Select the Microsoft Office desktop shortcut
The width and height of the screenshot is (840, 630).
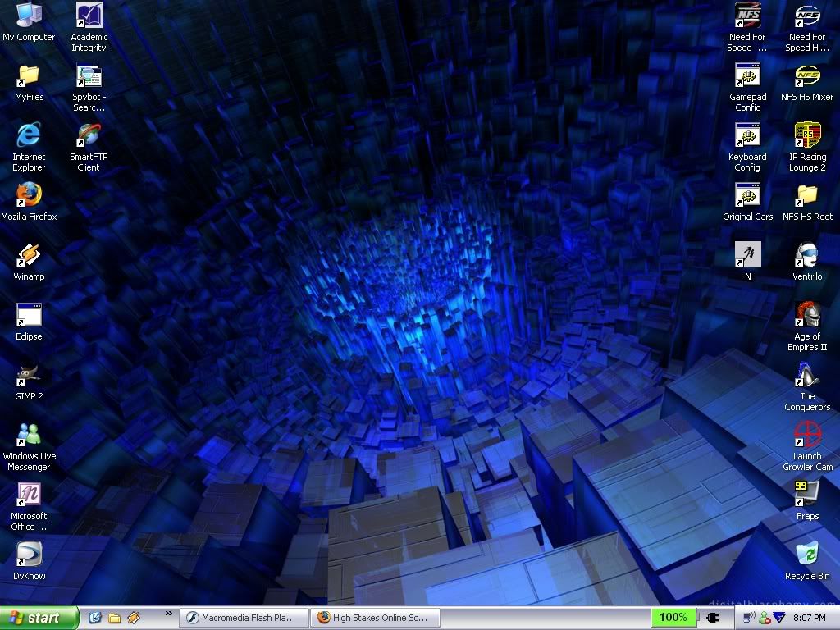click(29, 507)
